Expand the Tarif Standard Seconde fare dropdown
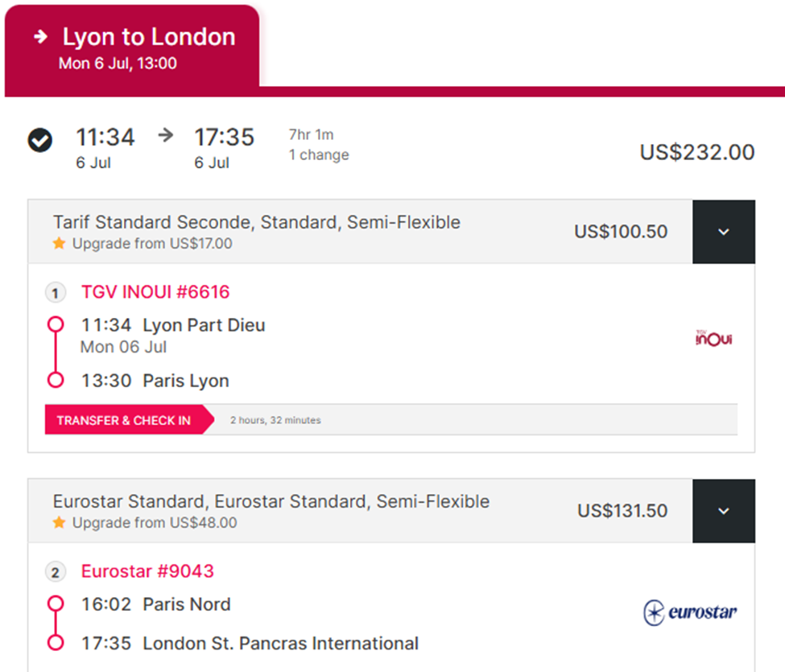This screenshot has width=785, height=672. (724, 232)
